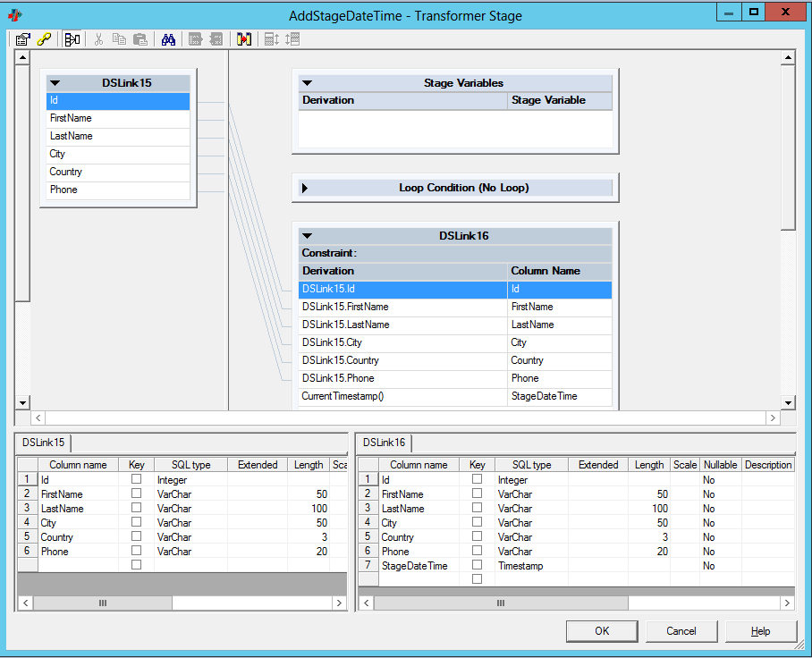The image size is (812, 658).
Task: Click Nullable column header in DSLink16 grid
Action: point(721,465)
